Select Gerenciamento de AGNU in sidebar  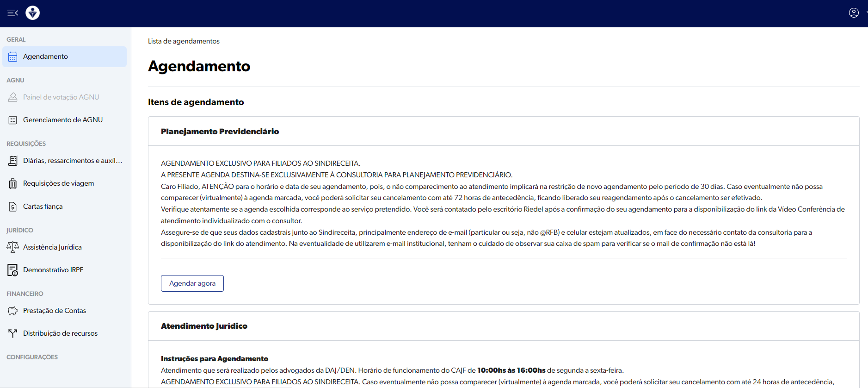click(x=63, y=120)
